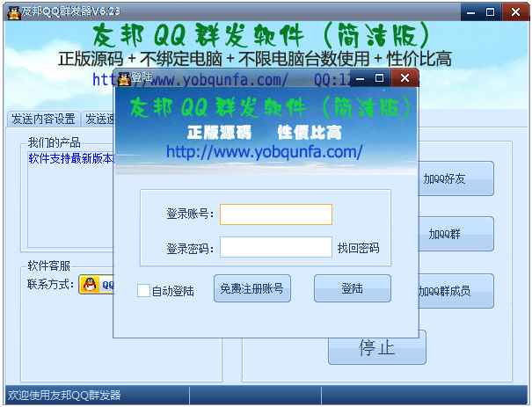Click the 加QQ群 button in main window

[x=455, y=234]
